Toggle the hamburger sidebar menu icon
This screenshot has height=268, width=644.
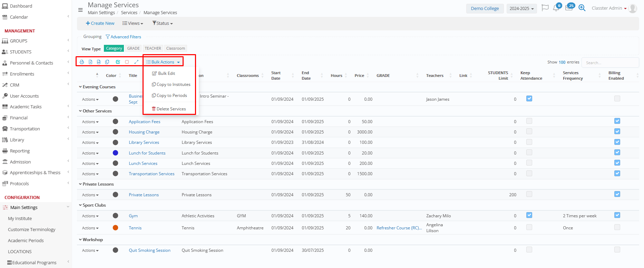80,10
